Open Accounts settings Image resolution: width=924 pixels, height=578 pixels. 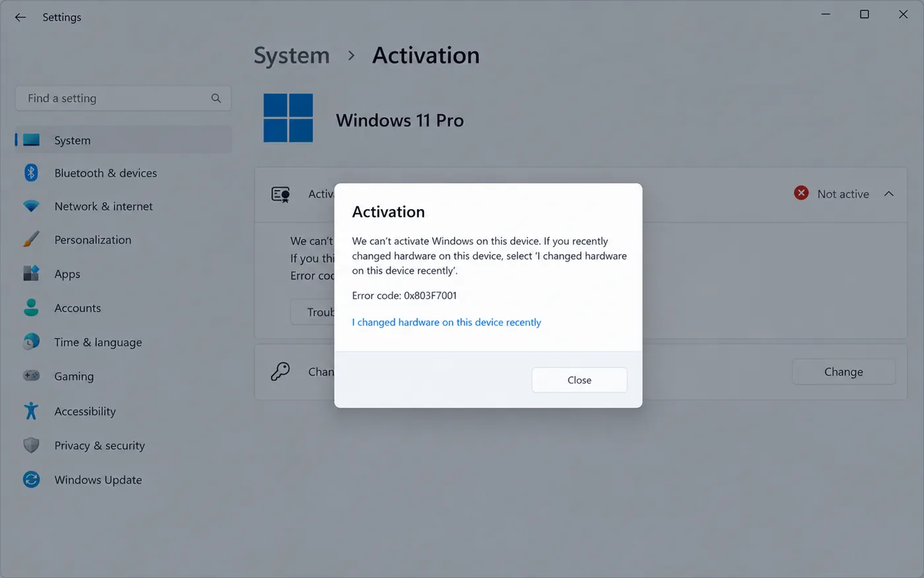pos(123,307)
